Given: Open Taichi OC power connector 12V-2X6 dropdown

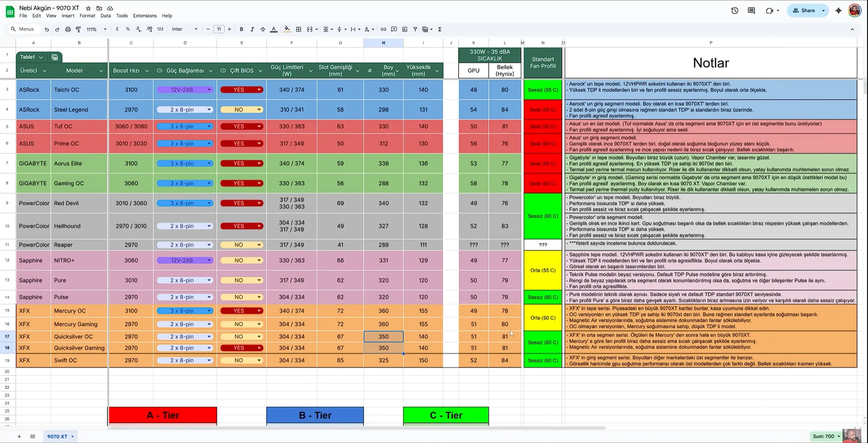Looking at the screenshot, I should pos(209,90).
